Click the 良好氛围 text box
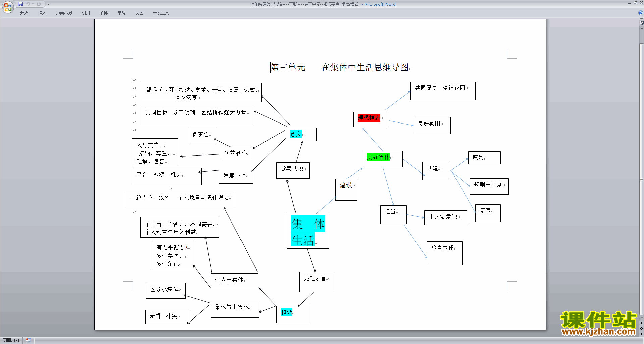The width and height of the screenshot is (644, 344). coord(432,126)
